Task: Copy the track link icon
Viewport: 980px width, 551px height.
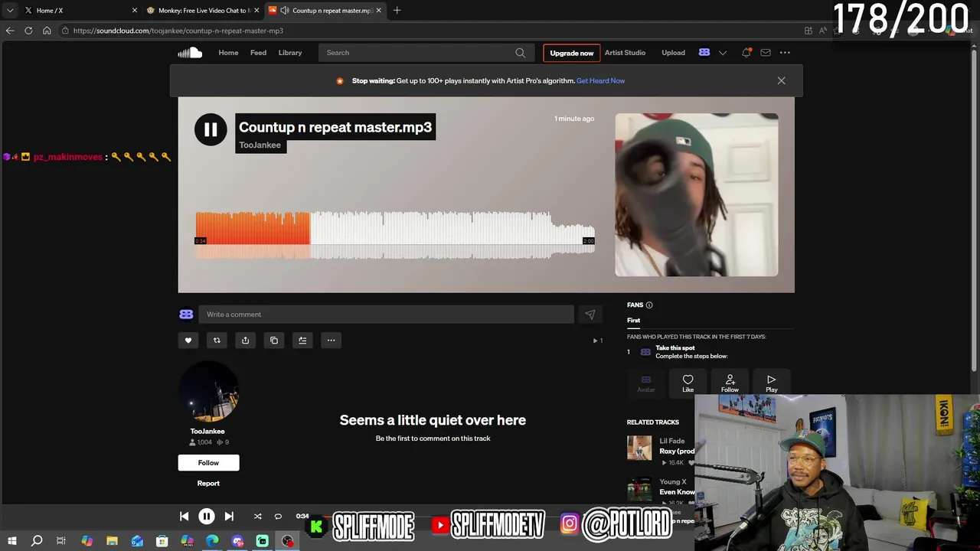Action: [274, 341]
